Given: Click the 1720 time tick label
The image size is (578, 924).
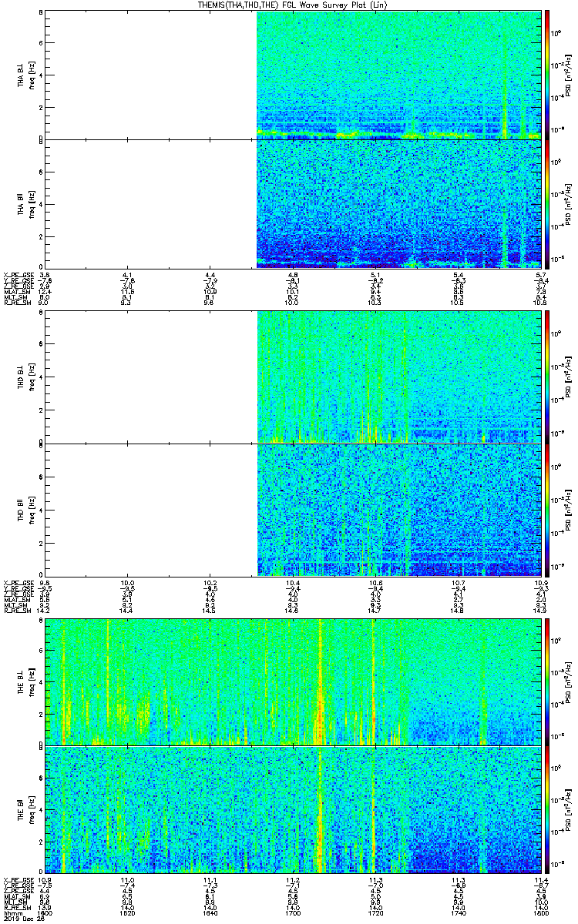Looking at the screenshot, I should tap(375, 912).
